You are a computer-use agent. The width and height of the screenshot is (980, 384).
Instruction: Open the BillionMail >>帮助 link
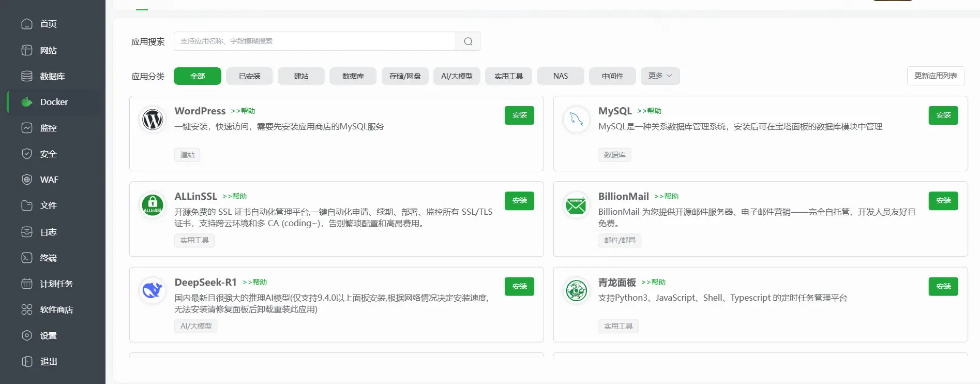[x=667, y=196]
